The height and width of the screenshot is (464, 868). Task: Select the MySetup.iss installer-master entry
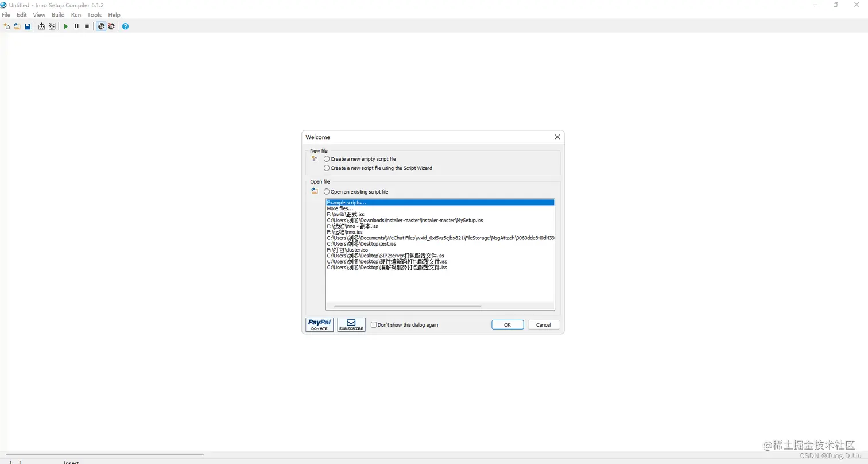(x=440, y=221)
